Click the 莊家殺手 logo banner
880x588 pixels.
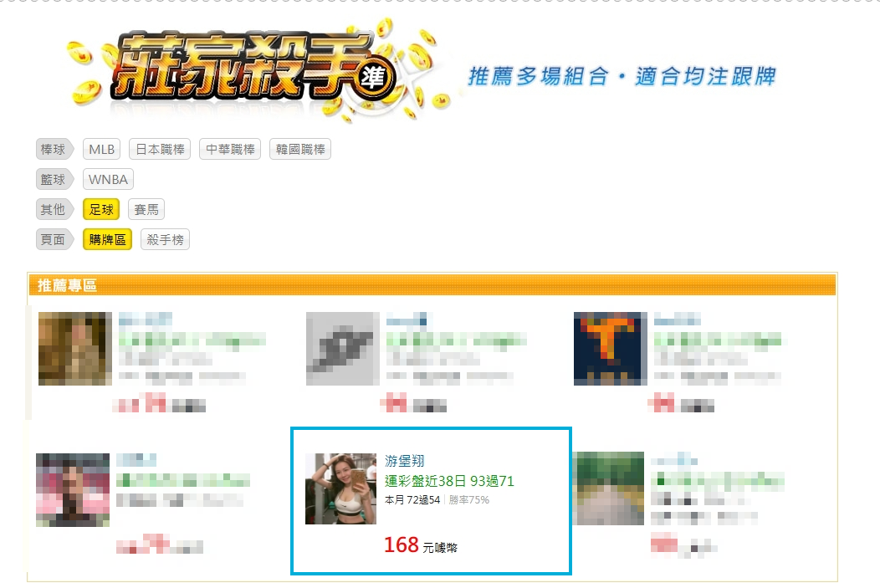coord(255,69)
